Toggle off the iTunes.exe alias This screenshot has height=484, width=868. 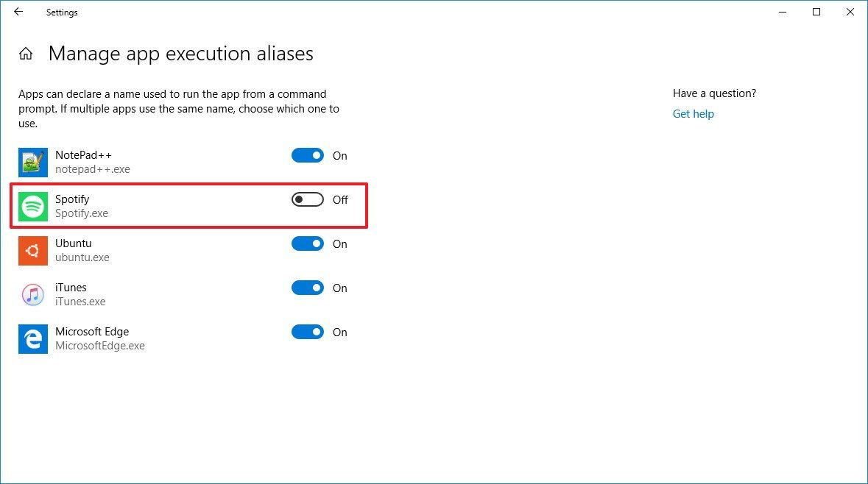(x=308, y=288)
